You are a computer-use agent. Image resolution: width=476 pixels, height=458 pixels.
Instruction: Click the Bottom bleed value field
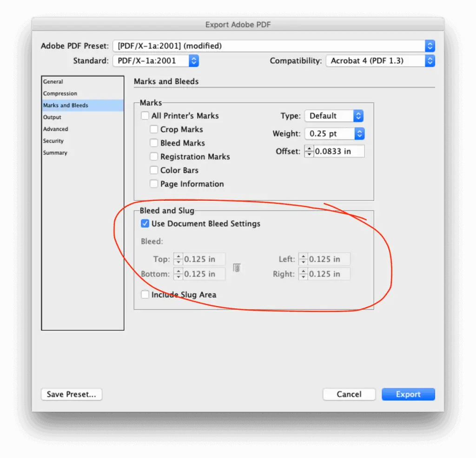point(204,274)
